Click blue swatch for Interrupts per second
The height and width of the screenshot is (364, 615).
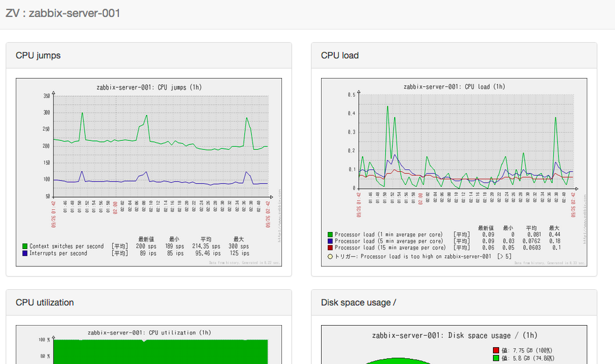pos(25,253)
